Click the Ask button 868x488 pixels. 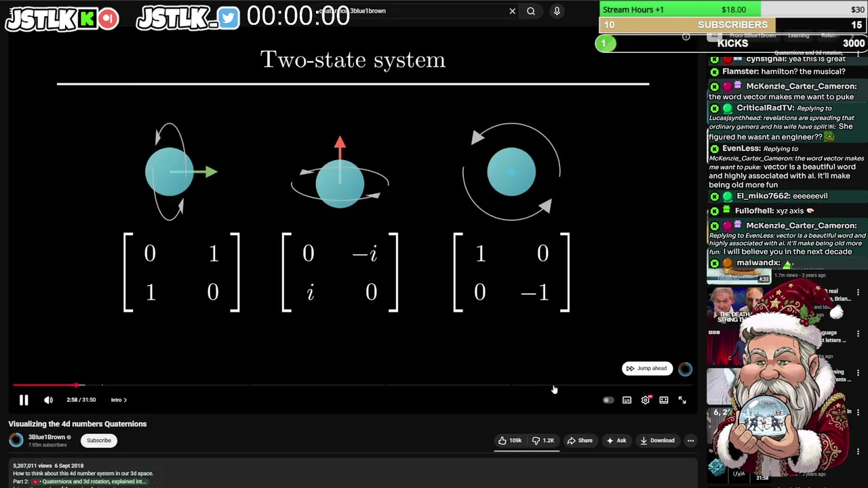click(x=616, y=441)
